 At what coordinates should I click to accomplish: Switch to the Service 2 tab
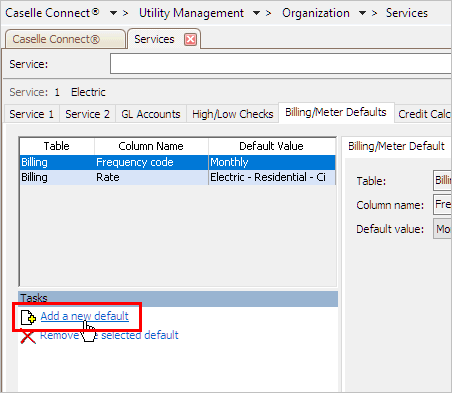click(87, 114)
